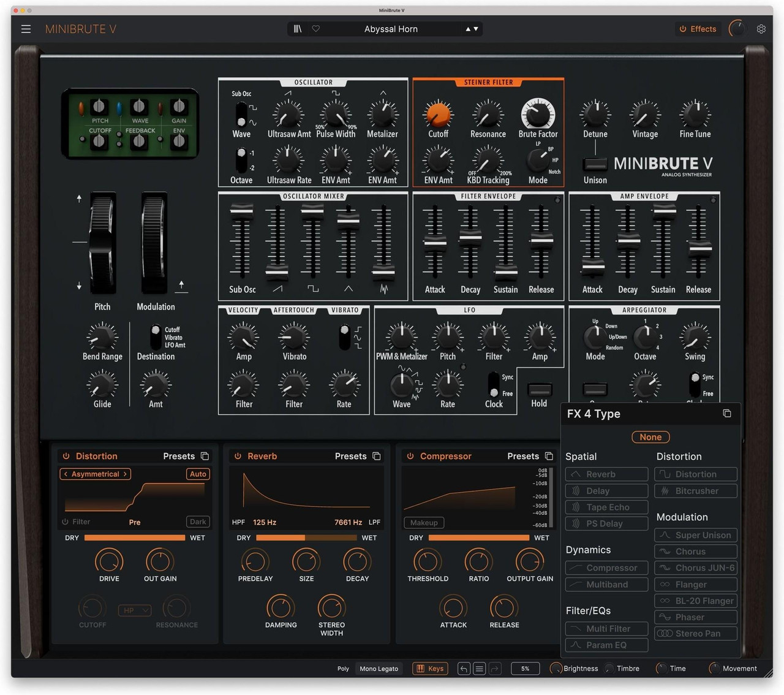Flip the Sub Osc Wave switch
The image size is (784, 695).
[241, 115]
